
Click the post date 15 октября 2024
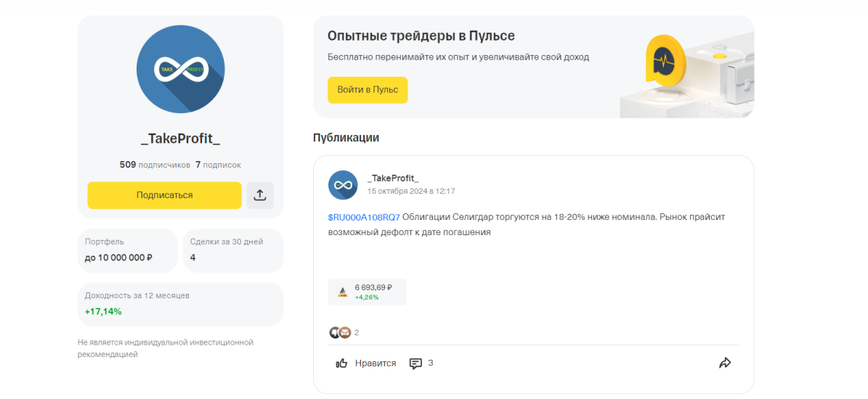[x=410, y=192]
